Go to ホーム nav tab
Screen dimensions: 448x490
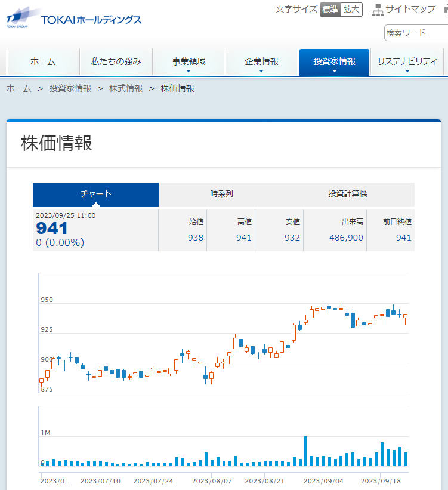point(43,62)
